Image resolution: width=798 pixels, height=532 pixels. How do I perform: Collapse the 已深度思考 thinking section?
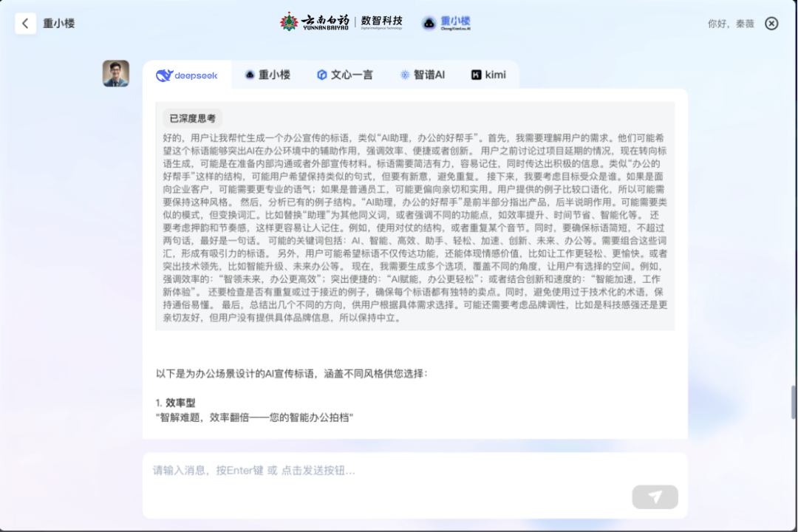(x=193, y=118)
